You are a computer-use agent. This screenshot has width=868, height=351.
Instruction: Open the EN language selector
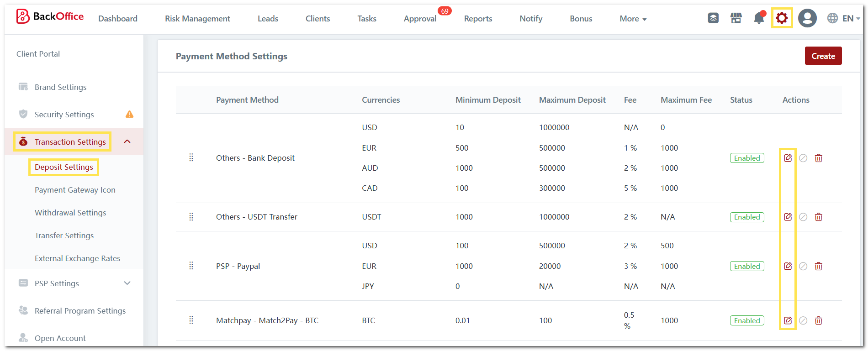tap(843, 18)
